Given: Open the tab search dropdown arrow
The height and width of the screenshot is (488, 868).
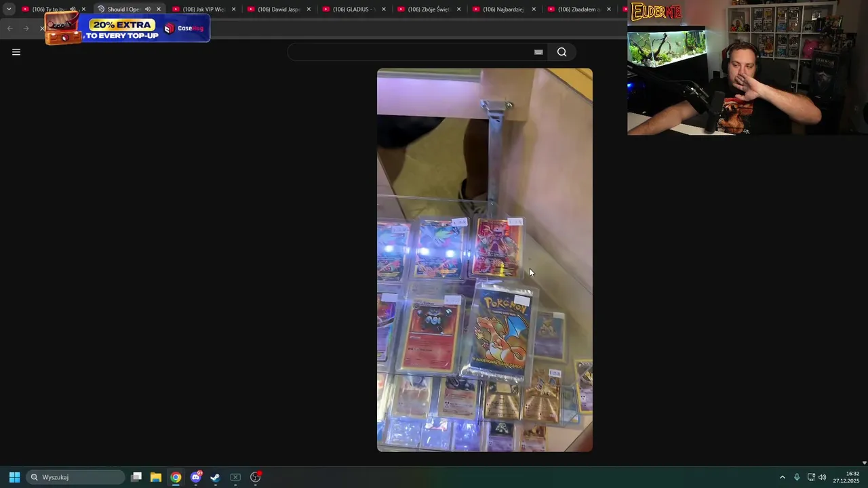Looking at the screenshot, I should (x=9, y=9).
